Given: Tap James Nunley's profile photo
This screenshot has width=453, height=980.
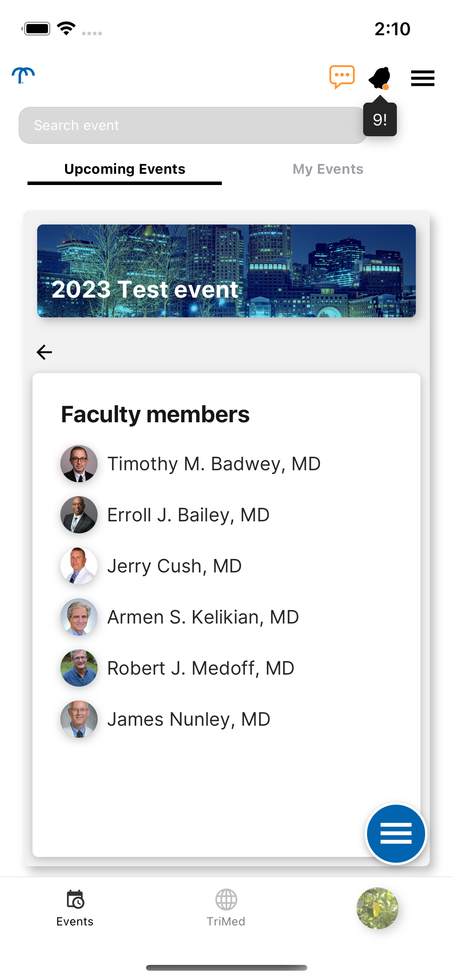Looking at the screenshot, I should (79, 719).
